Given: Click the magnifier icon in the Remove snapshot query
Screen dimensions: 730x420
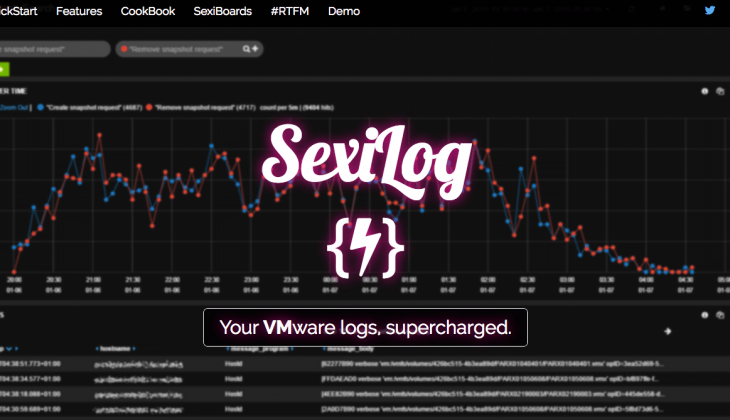Looking at the screenshot, I should click(x=246, y=49).
